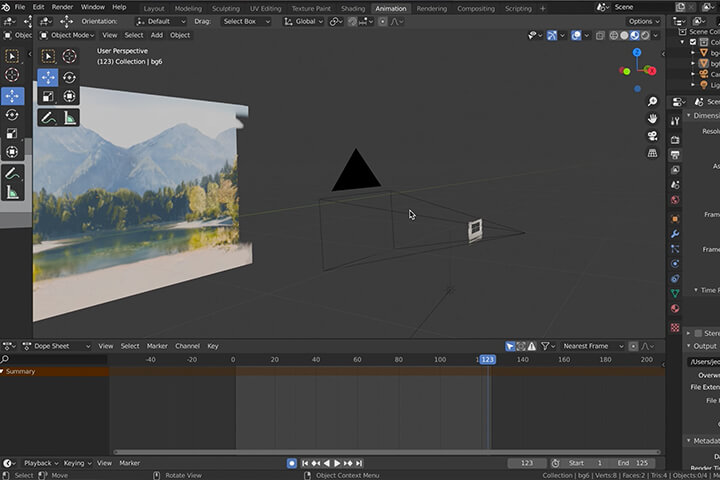Jump to next keyframe
Image resolution: width=720 pixels, height=480 pixels.
click(348, 463)
